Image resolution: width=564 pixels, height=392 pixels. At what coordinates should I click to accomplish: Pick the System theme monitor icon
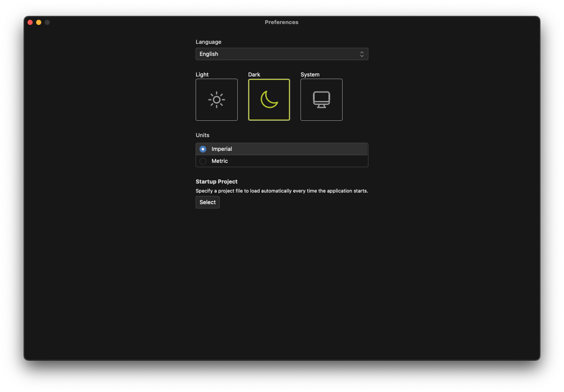[322, 100]
